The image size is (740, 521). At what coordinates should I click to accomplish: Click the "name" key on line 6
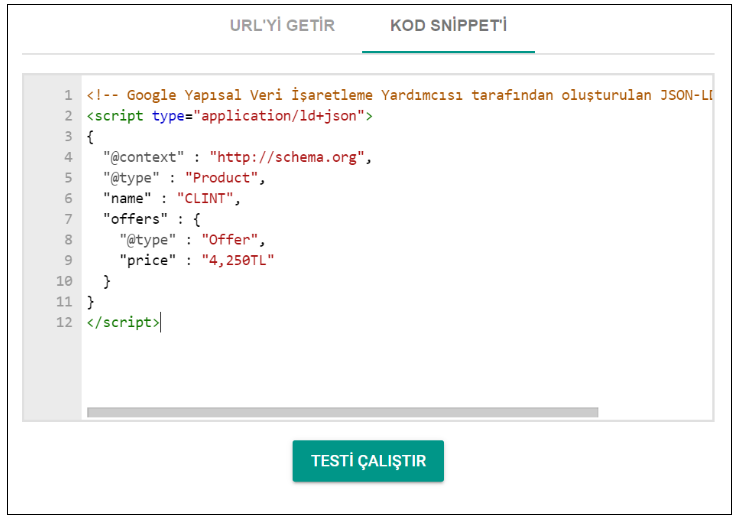click(127, 199)
